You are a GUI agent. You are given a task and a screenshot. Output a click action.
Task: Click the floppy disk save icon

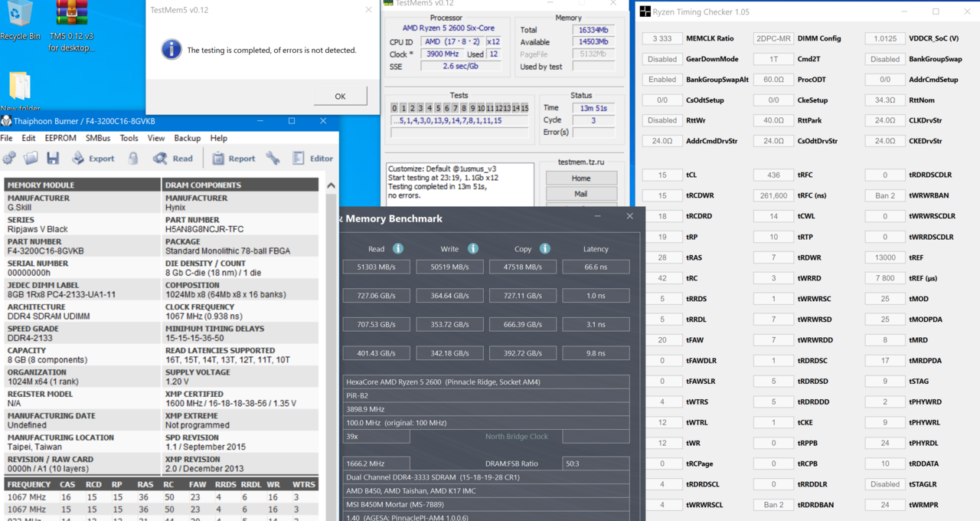(53, 159)
